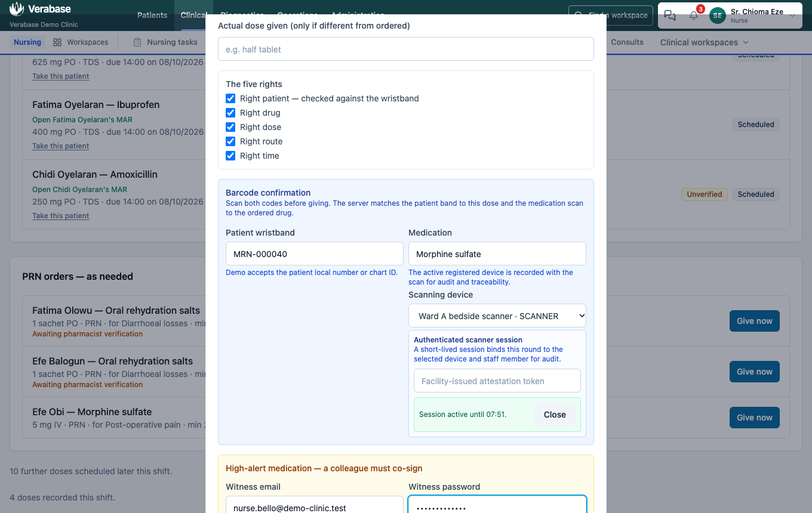Take this patient under Fatima Oyelaran Ibuprofen
Viewport: 812px width, 513px height.
click(x=60, y=146)
